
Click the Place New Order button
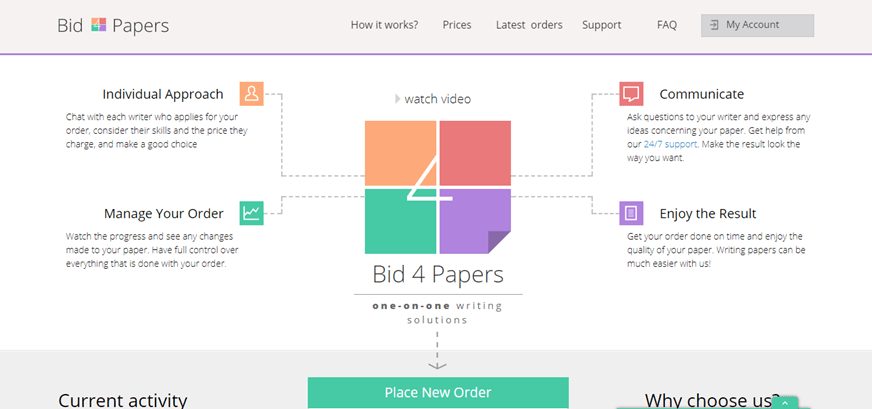point(438,392)
